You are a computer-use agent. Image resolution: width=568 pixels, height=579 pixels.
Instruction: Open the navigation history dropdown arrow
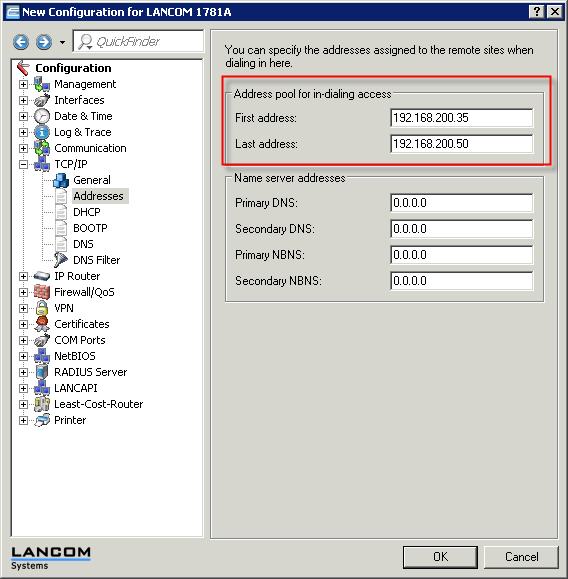pyautogui.click(x=62, y=42)
